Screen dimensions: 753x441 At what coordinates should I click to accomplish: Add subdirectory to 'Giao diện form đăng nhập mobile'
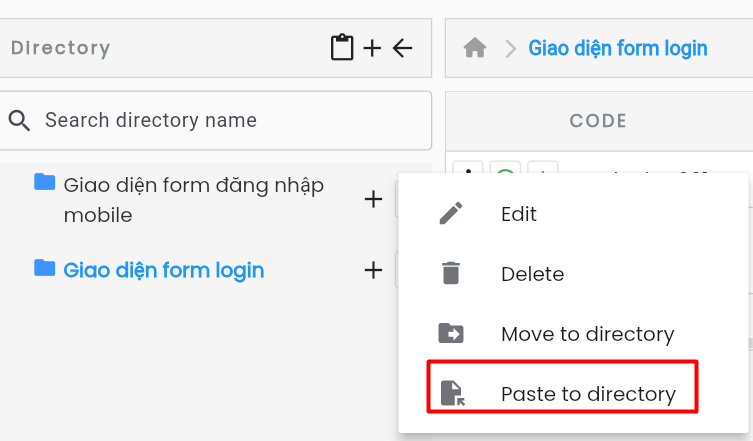coord(373,199)
